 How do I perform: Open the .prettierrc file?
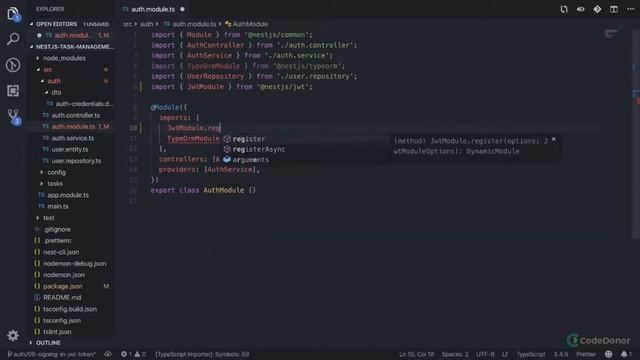point(57,241)
